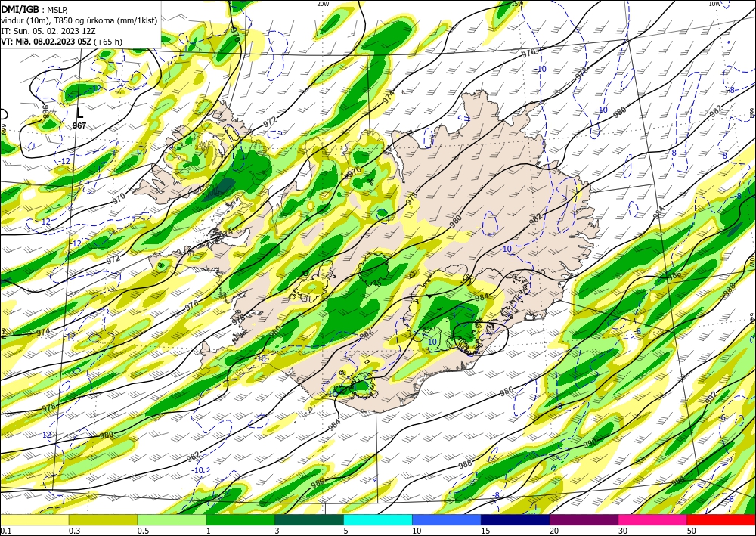Select the 'VT: Mið. 08.02.2023 05Z (+65 h)' line
The height and width of the screenshot is (536, 756).
pos(61,42)
